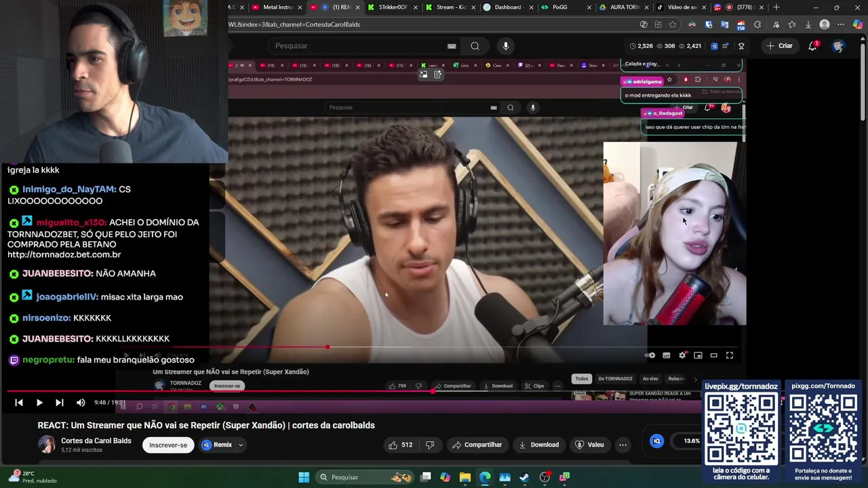Start voice search with microphone icon
Screen dimensions: 868x488
pyautogui.click(x=505, y=45)
